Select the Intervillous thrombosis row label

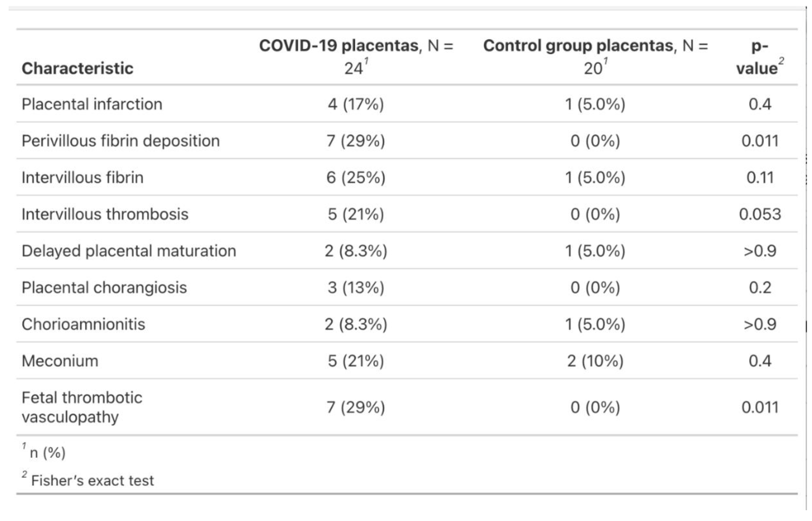(x=105, y=214)
